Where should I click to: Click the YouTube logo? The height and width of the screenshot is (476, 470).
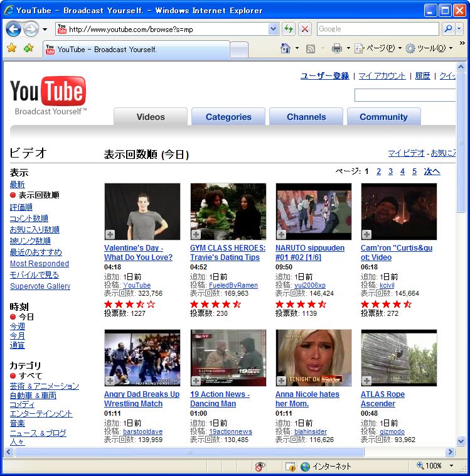(48, 95)
